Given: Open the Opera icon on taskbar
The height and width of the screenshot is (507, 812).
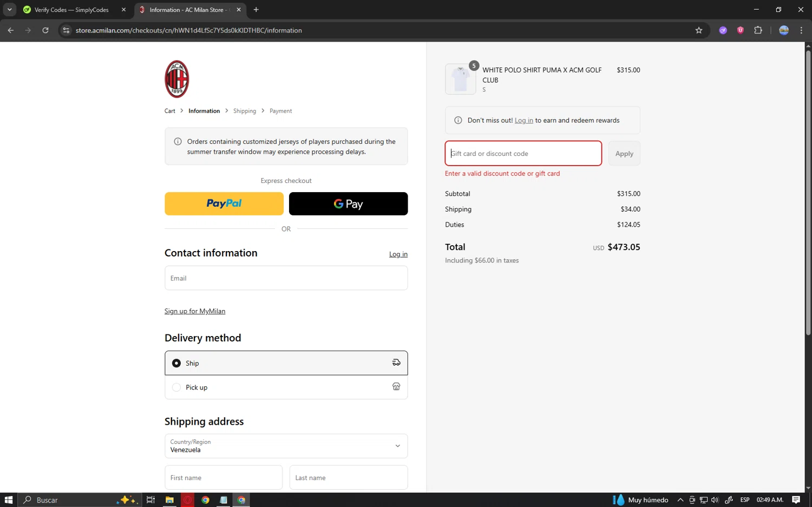Looking at the screenshot, I should [187, 499].
